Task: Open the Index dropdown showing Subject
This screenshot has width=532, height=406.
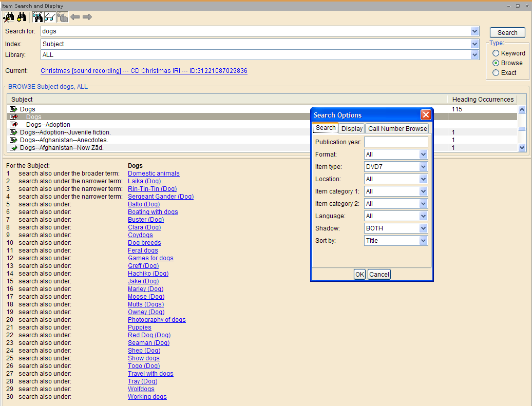Action: click(x=474, y=44)
